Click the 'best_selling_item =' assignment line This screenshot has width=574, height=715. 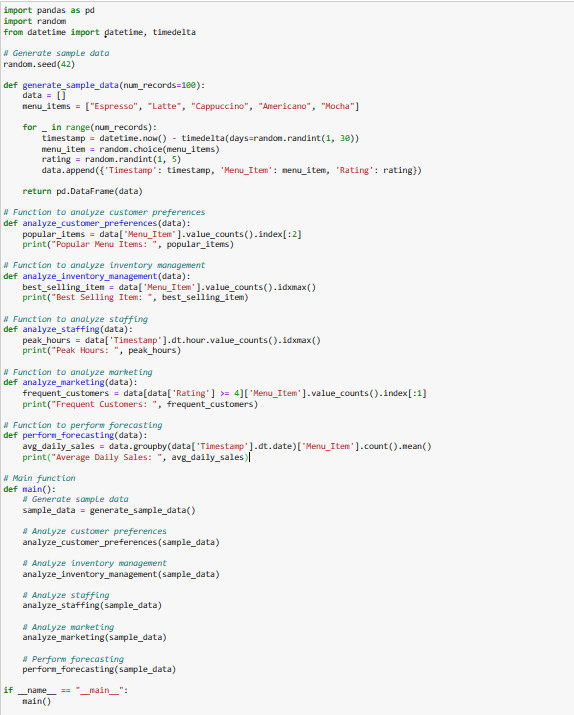(x=169, y=287)
